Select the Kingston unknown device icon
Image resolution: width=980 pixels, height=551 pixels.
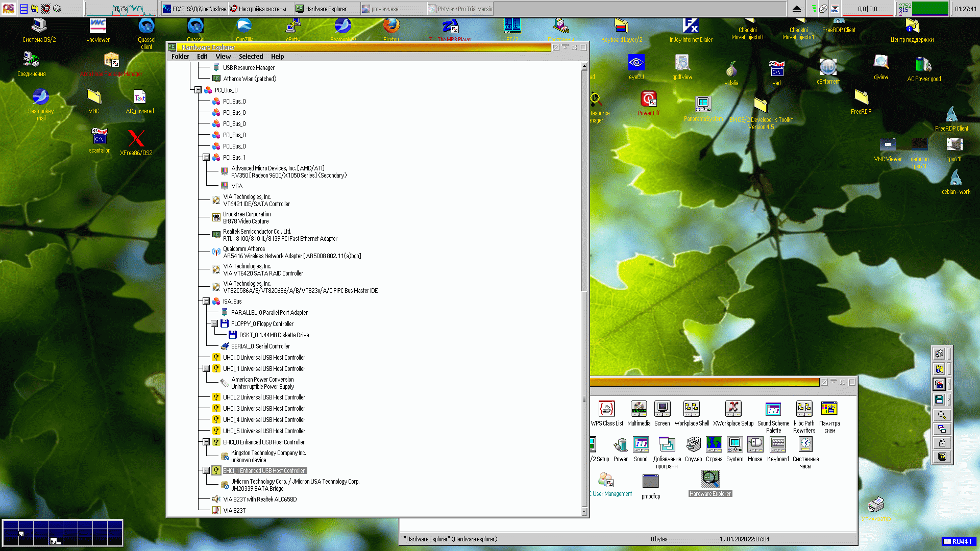pyautogui.click(x=225, y=457)
